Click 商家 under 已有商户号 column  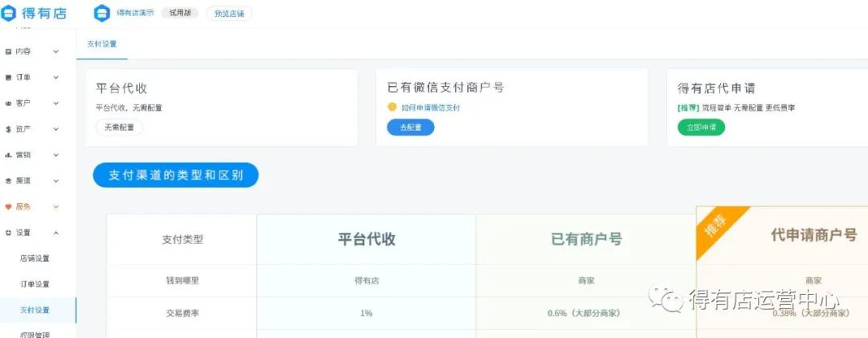(586, 280)
